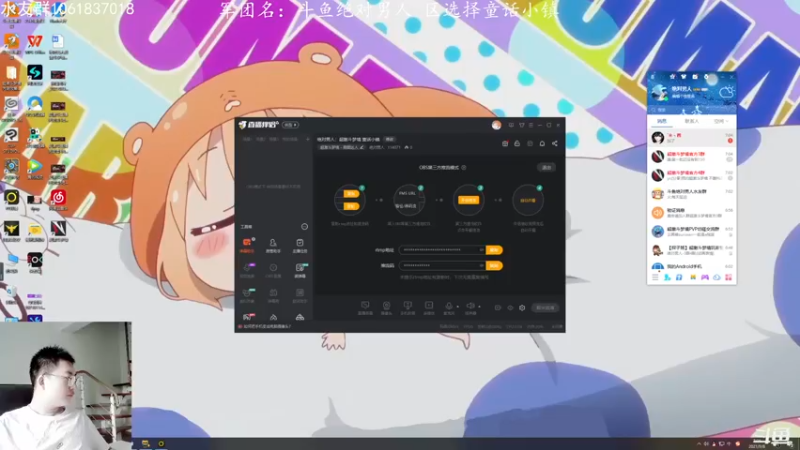The image size is (800, 450).
Task: Open the QQ main menu icon at bottom left
Action: point(655,277)
